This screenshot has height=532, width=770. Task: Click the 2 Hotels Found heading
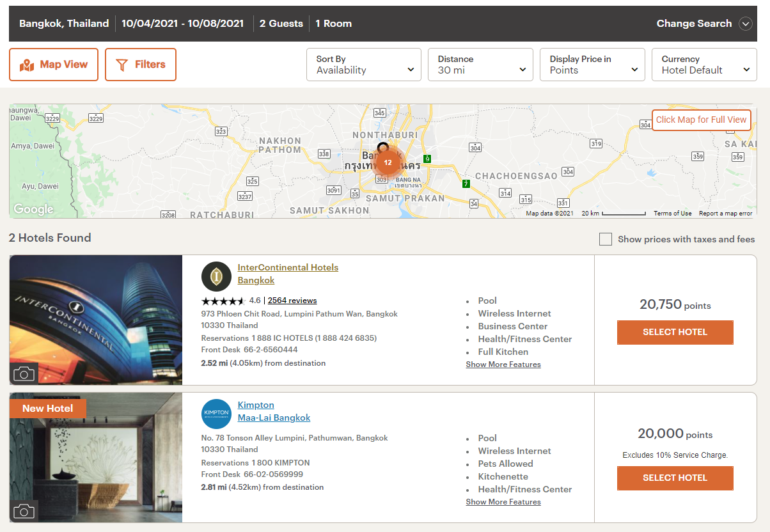point(50,238)
